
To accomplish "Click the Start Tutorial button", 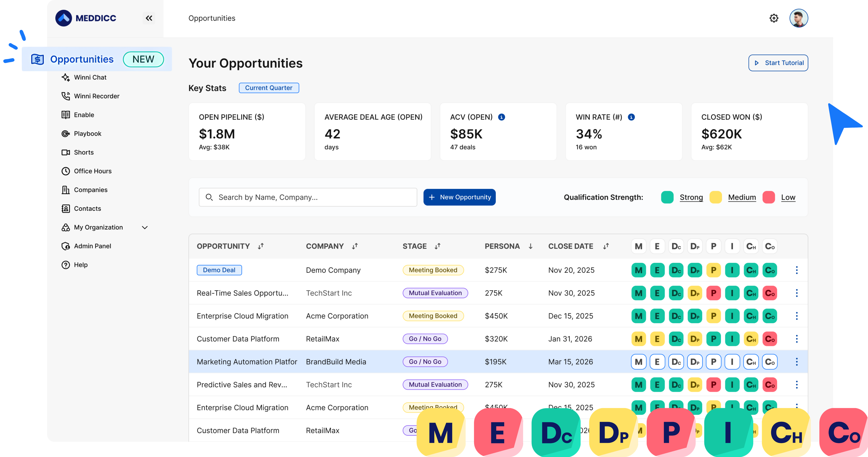I will tap(778, 63).
